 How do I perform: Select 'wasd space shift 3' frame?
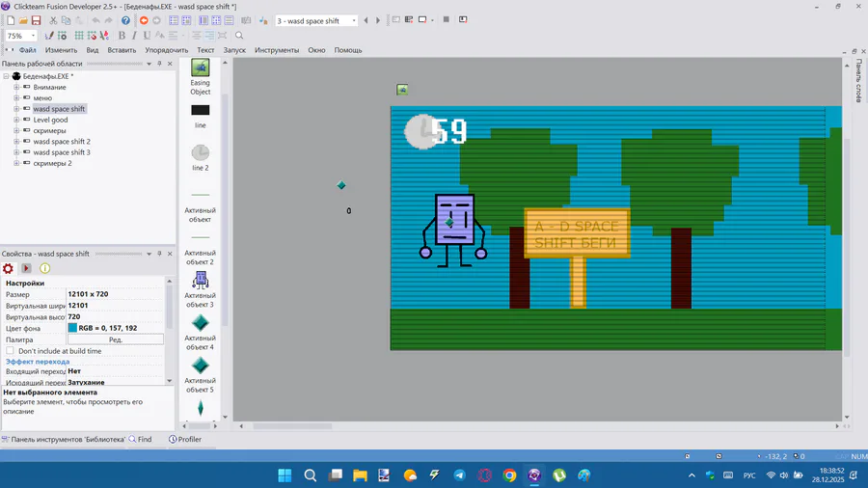pyautogui.click(x=62, y=152)
